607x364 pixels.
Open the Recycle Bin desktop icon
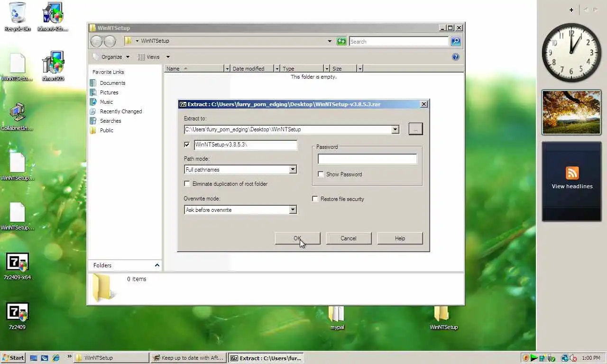coord(17,17)
